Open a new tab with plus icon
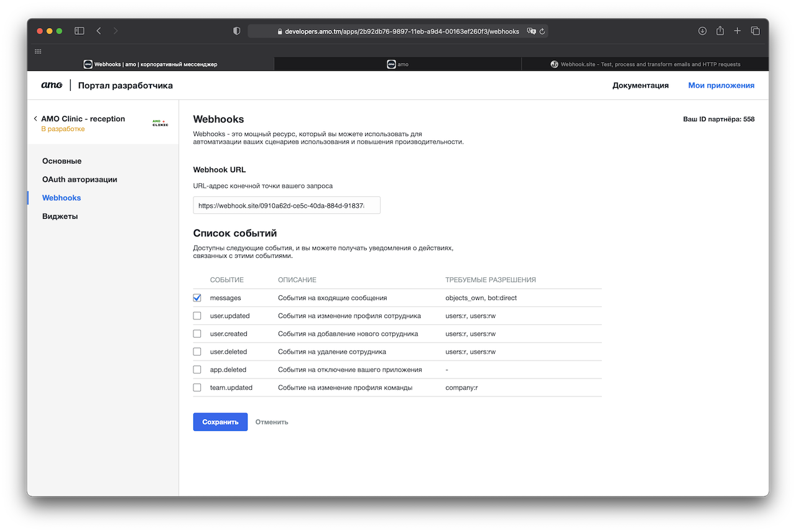 click(x=738, y=31)
